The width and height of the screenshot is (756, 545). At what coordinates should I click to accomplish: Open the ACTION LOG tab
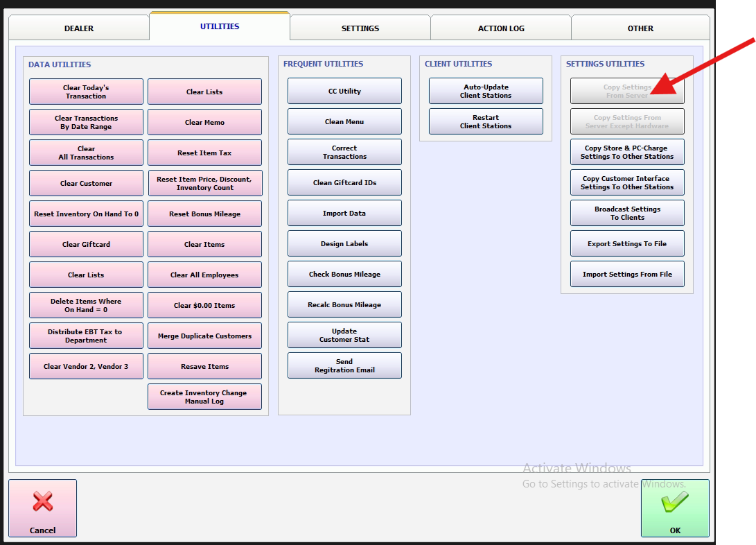point(501,28)
